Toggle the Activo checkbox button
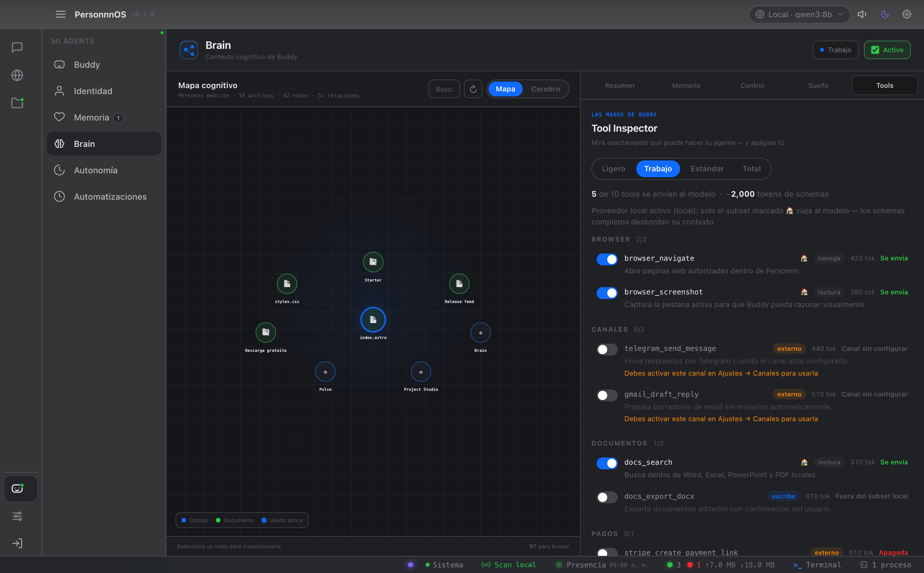The height and width of the screenshot is (573, 924). point(887,50)
